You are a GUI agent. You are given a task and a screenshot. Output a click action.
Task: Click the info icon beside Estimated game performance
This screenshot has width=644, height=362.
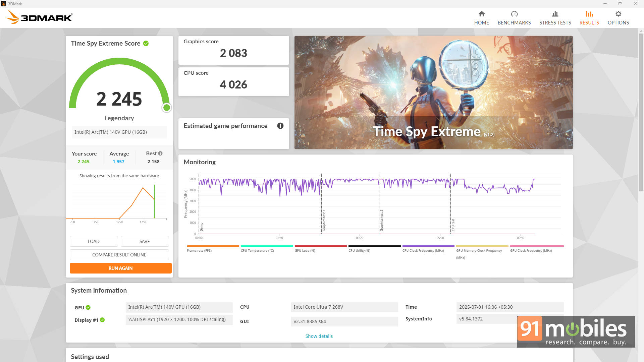(x=280, y=126)
